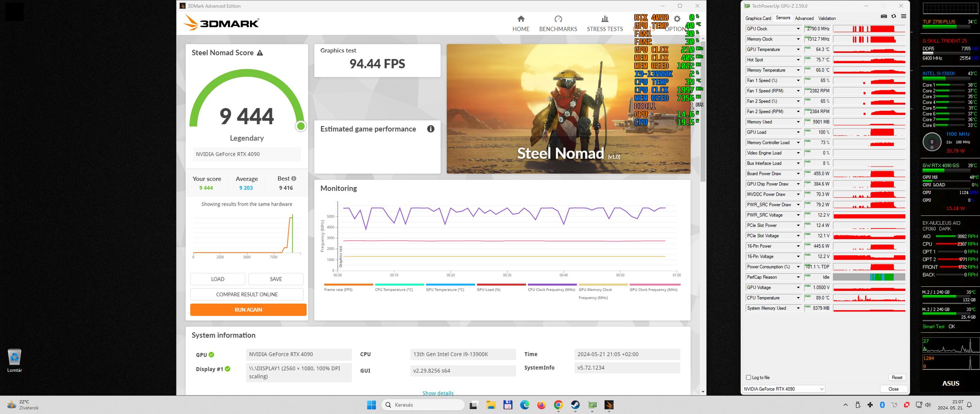Open notifications bell in taskbar
980x414 pixels.
pos(969,405)
